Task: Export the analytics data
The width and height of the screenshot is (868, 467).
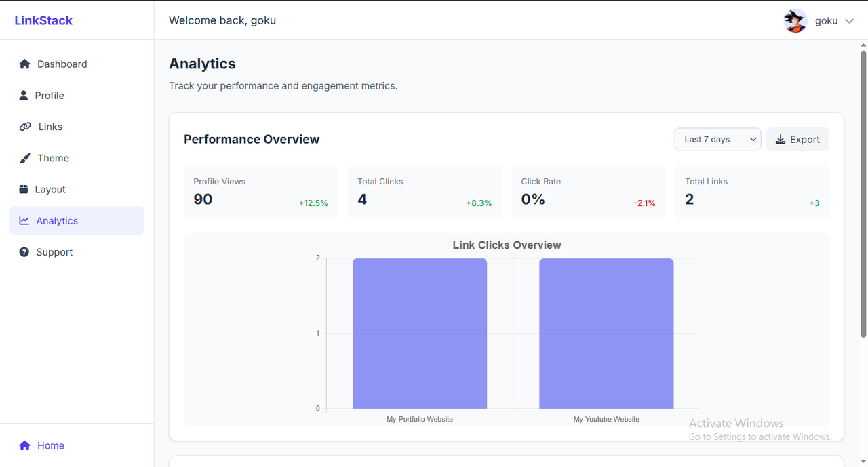Action: pyautogui.click(x=797, y=140)
